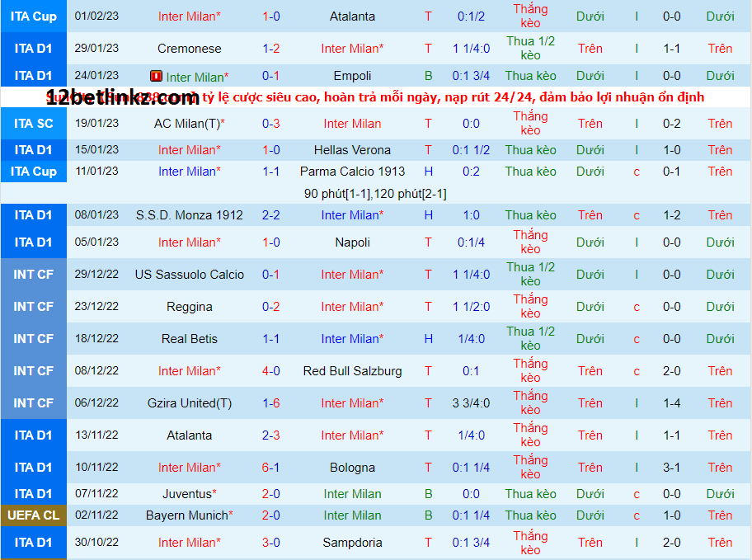Open the Real Betis team link
The height and width of the screenshot is (560, 752).
point(189,339)
